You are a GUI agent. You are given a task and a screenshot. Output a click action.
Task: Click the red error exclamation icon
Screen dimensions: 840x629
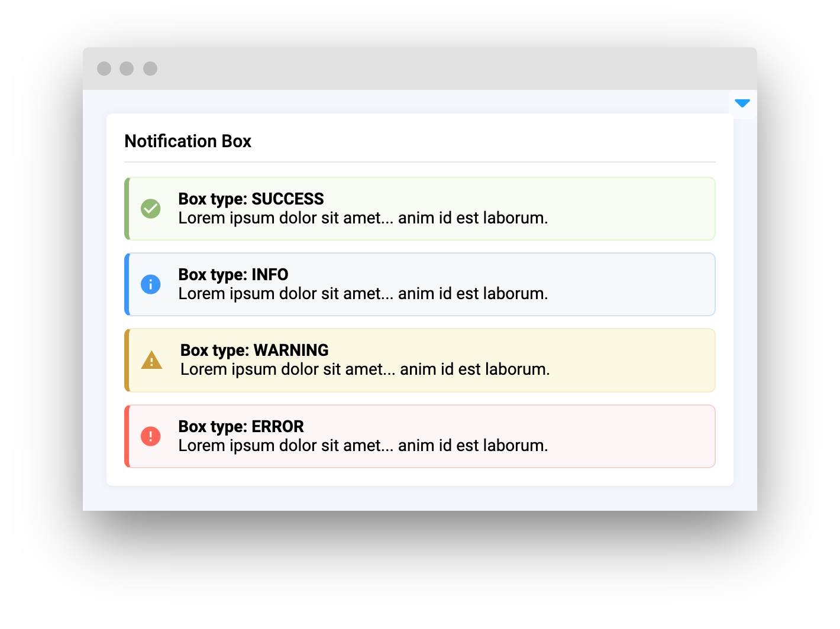(151, 436)
